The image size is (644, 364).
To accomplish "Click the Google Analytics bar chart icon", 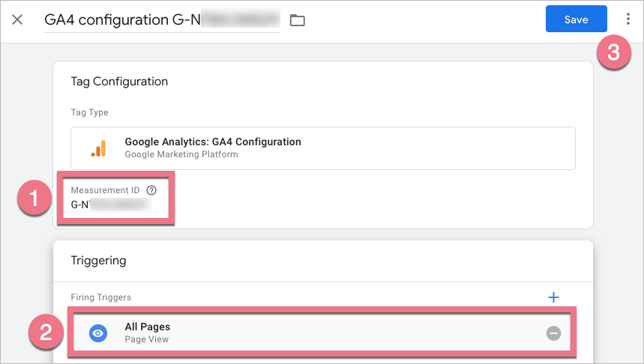I will click(x=98, y=148).
